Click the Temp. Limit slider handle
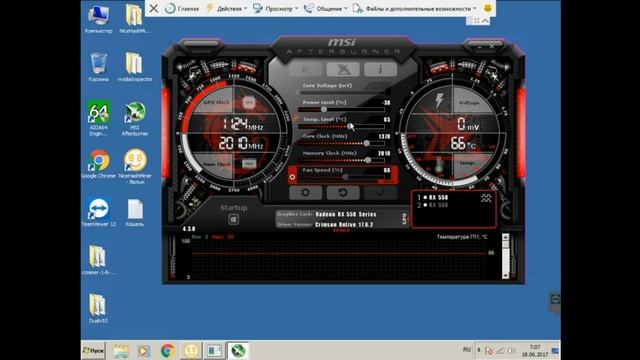Viewport: 640px width, 360px height. 350,126
